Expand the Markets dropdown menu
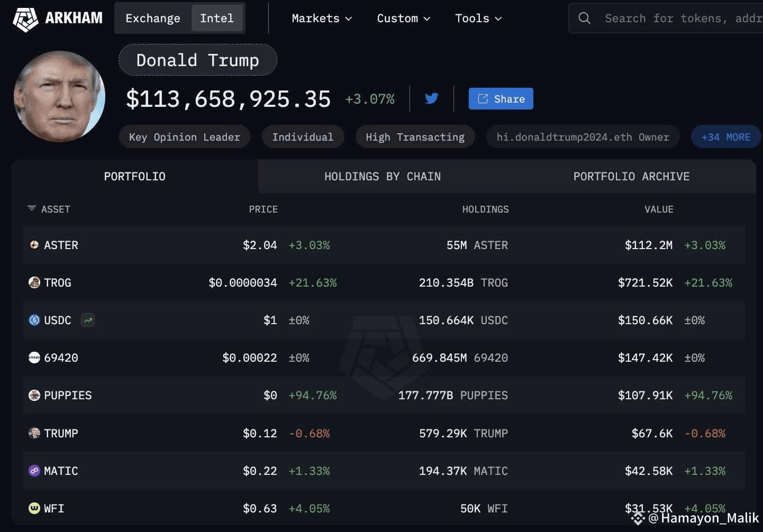This screenshot has width=763, height=532. [x=322, y=18]
